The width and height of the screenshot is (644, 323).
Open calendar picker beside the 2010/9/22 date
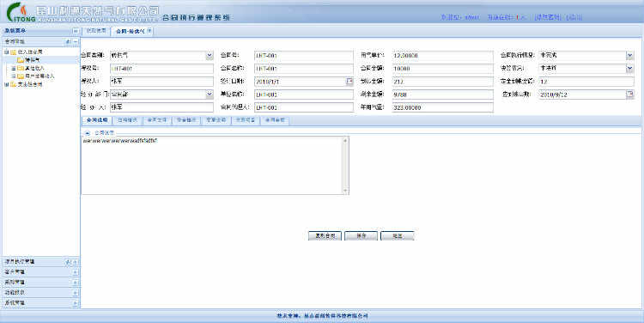pyautogui.click(x=630, y=94)
